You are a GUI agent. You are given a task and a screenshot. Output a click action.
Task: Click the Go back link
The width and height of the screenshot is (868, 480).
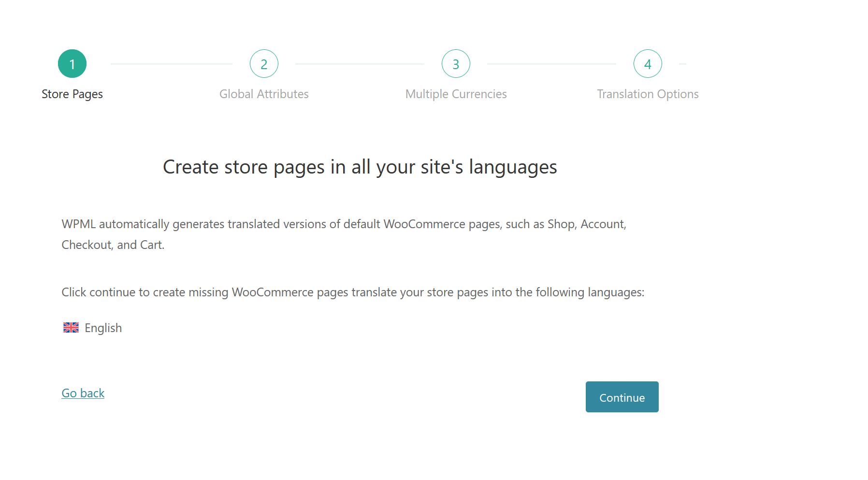coord(83,393)
